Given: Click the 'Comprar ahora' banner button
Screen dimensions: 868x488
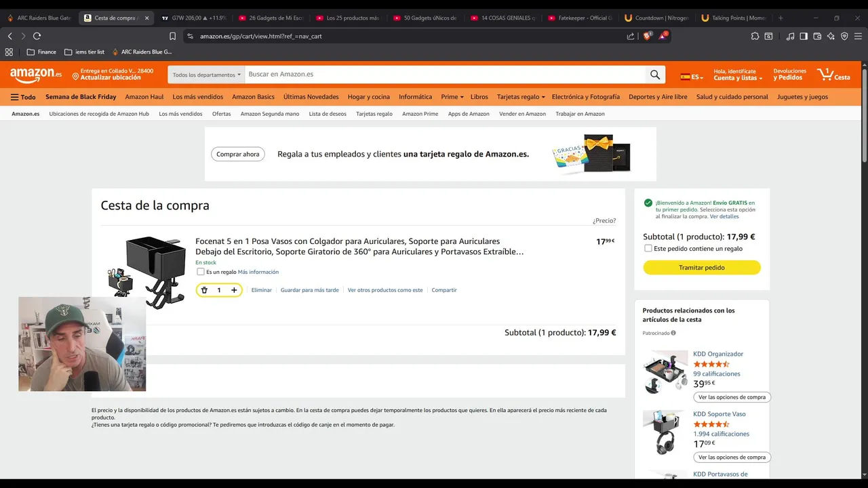Looking at the screenshot, I should pos(237,155).
